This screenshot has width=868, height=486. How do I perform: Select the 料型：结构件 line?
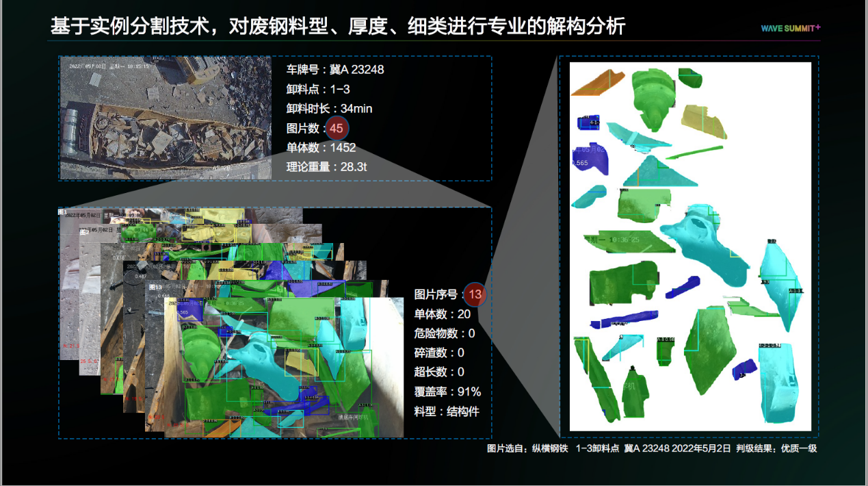tap(447, 411)
